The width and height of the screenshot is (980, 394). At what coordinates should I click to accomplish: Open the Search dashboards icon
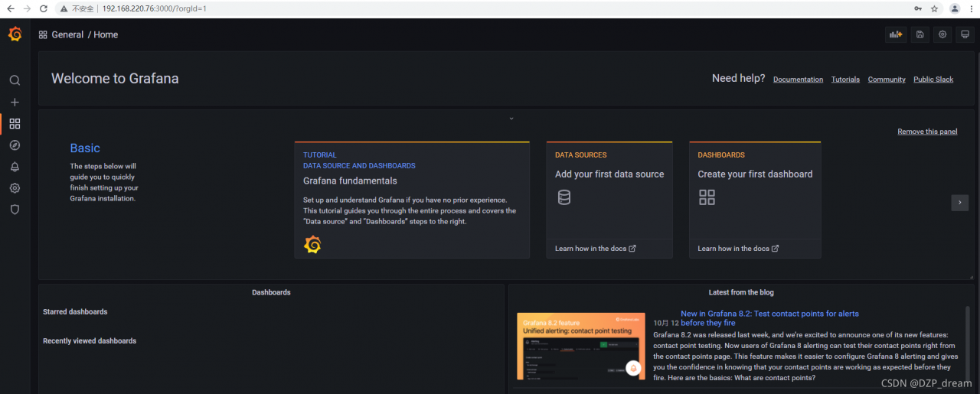[15, 80]
